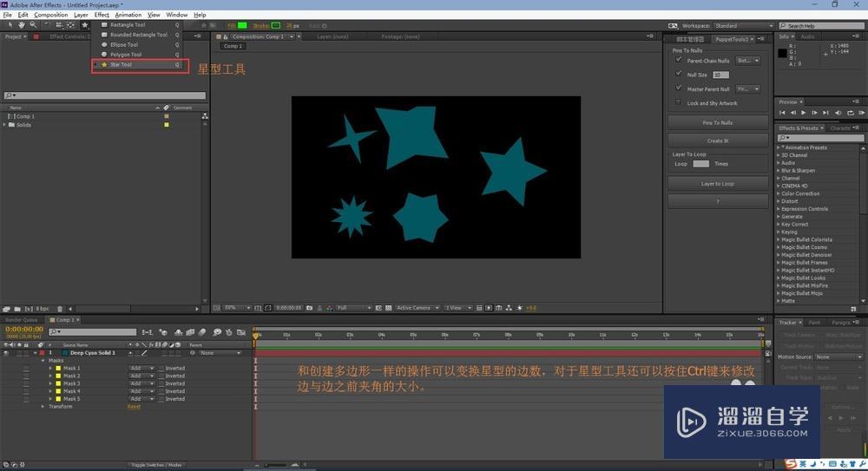868x471 pixels.
Task: Open the Workspace Standard dropdown
Action: pyautogui.click(x=744, y=26)
